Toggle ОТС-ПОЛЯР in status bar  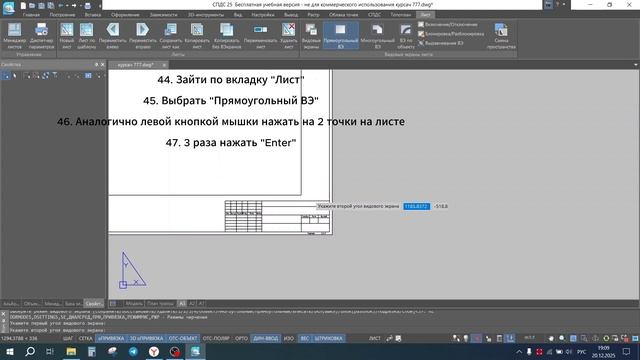pyautogui.click(x=216, y=338)
